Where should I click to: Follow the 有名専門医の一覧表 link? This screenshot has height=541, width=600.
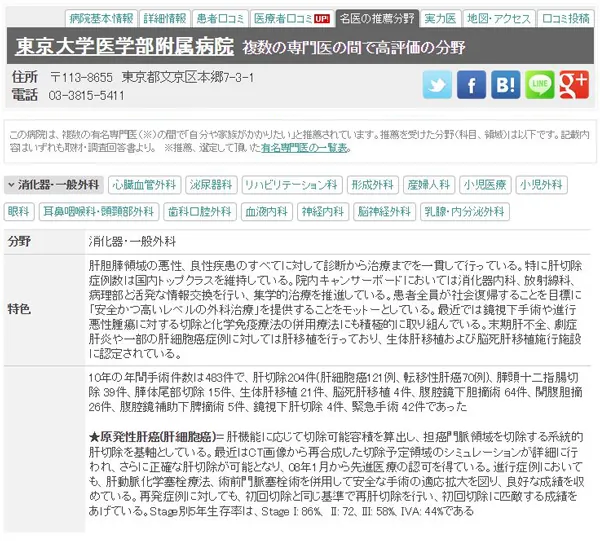pyautogui.click(x=304, y=148)
